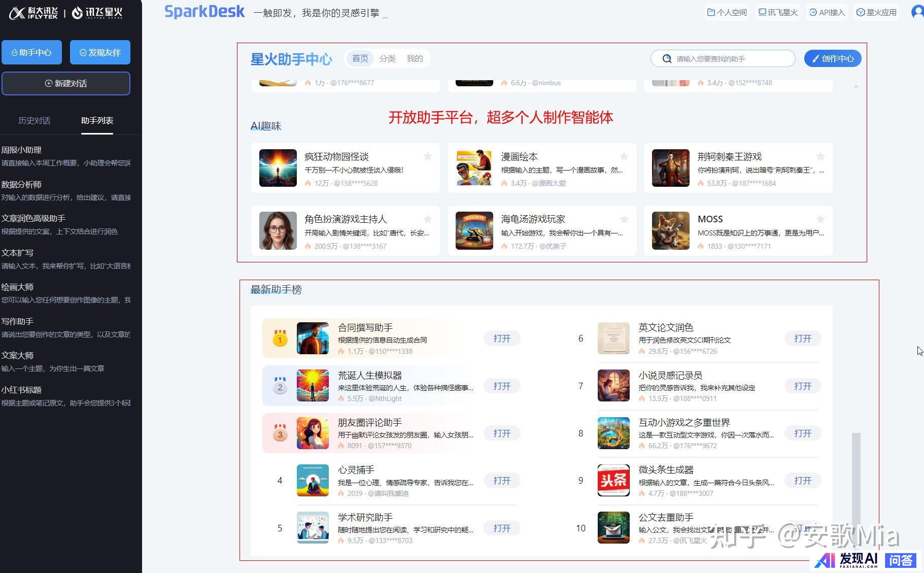Select 数据分析师 in the assistant list
The height and width of the screenshot is (573, 924).
(x=66, y=190)
